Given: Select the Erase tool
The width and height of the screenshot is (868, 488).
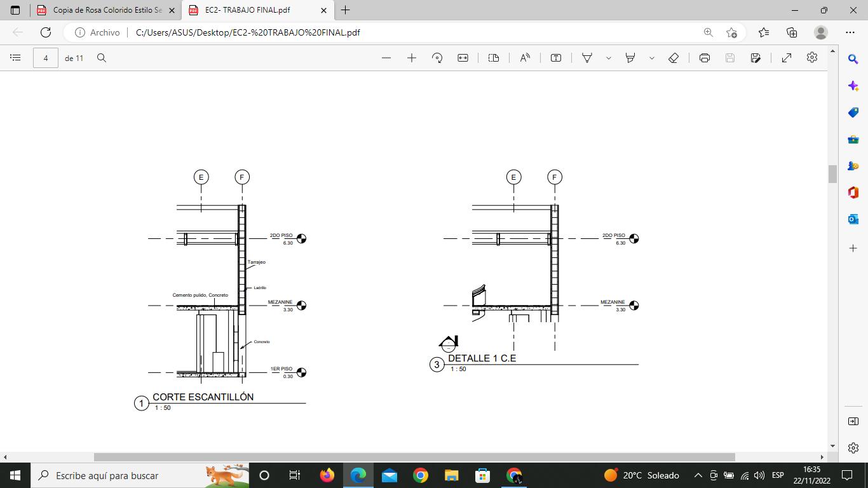Looking at the screenshot, I should (x=674, y=58).
